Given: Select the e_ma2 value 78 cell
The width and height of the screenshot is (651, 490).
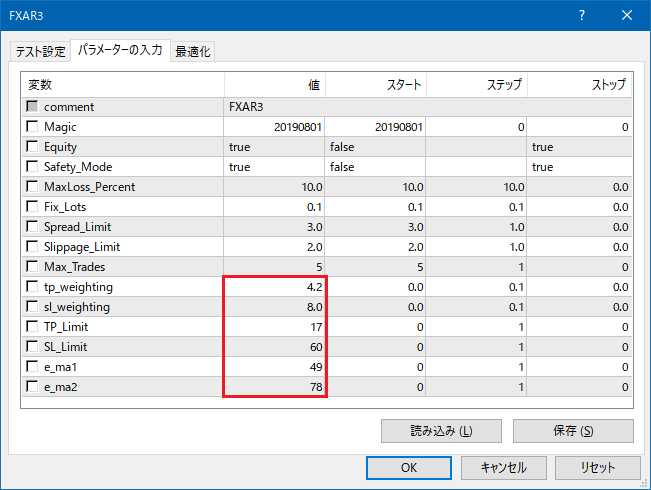Looking at the screenshot, I should click(x=274, y=387).
